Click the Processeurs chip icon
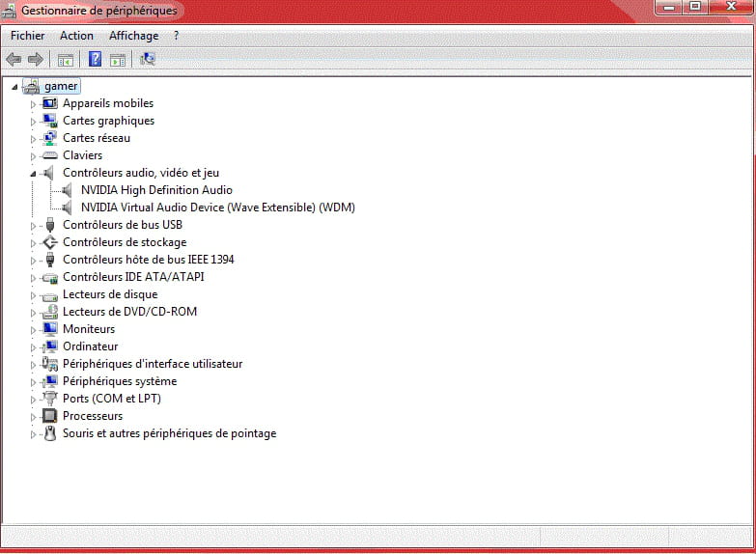Image resolution: width=756 pixels, height=554 pixels. pyautogui.click(x=49, y=416)
